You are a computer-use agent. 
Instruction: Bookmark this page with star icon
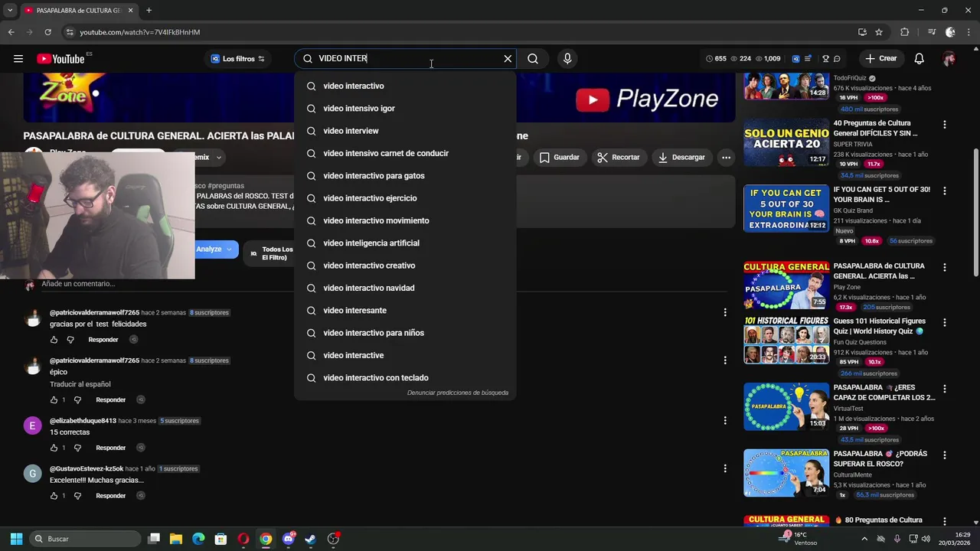(879, 32)
